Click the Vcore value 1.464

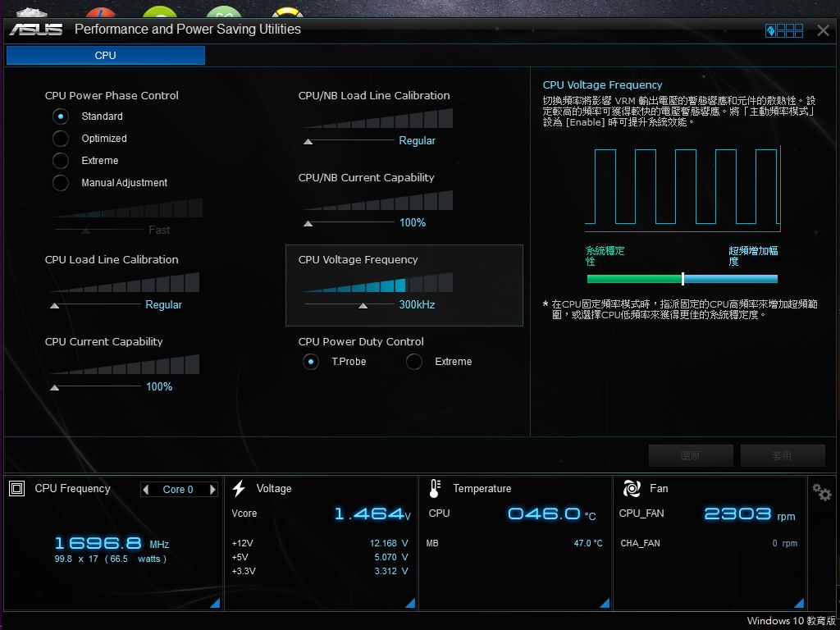tap(372, 514)
